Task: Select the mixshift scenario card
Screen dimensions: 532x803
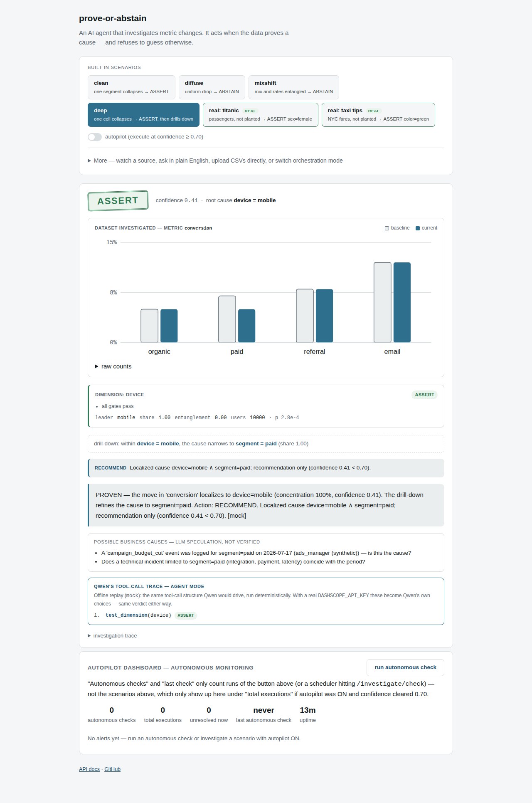Action: coord(294,87)
